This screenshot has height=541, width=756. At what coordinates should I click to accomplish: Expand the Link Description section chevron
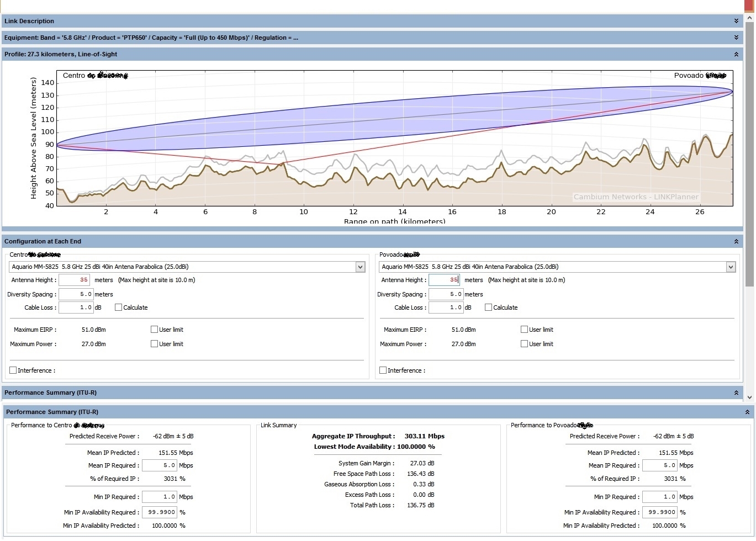pyautogui.click(x=736, y=21)
